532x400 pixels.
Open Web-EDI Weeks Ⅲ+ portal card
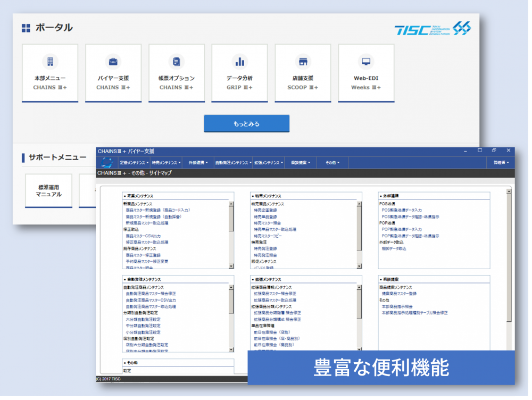pyautogui.click(x=366, y=73)
